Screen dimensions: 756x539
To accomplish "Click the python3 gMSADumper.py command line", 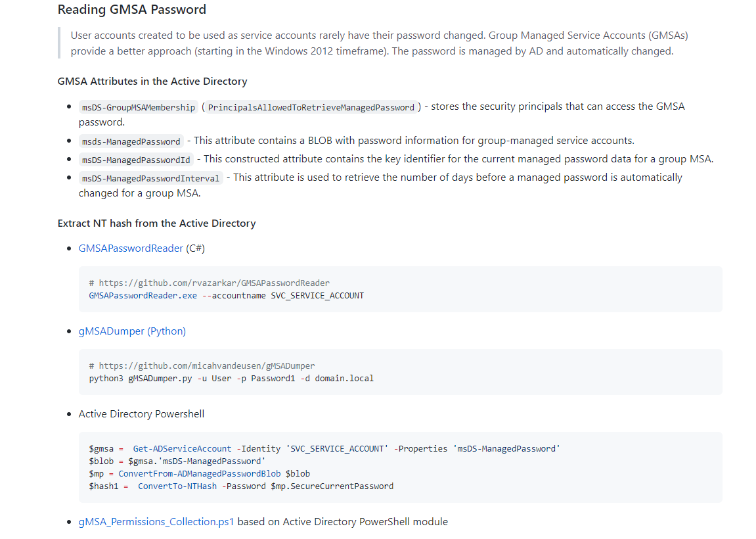I will (231, 379).
